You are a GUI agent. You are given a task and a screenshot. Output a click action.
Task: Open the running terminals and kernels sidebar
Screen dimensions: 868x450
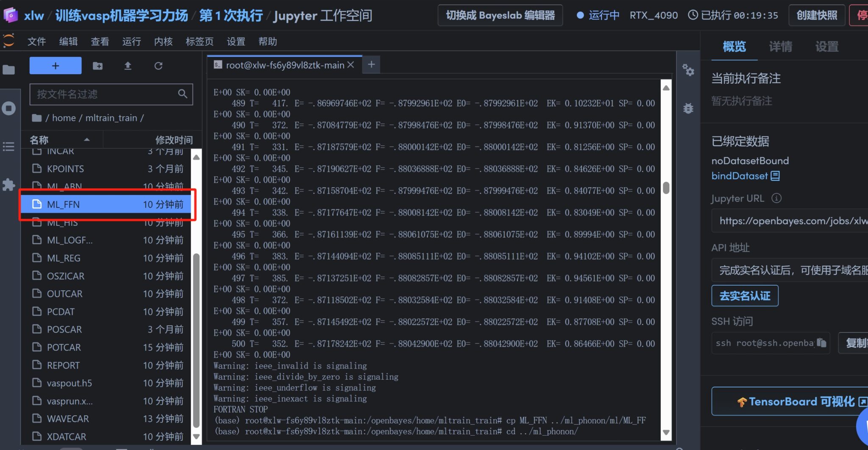click(x=8, y=108)
